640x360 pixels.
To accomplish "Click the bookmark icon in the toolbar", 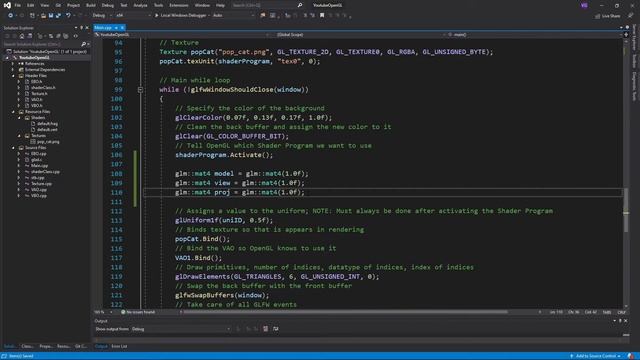I will 322,16.
